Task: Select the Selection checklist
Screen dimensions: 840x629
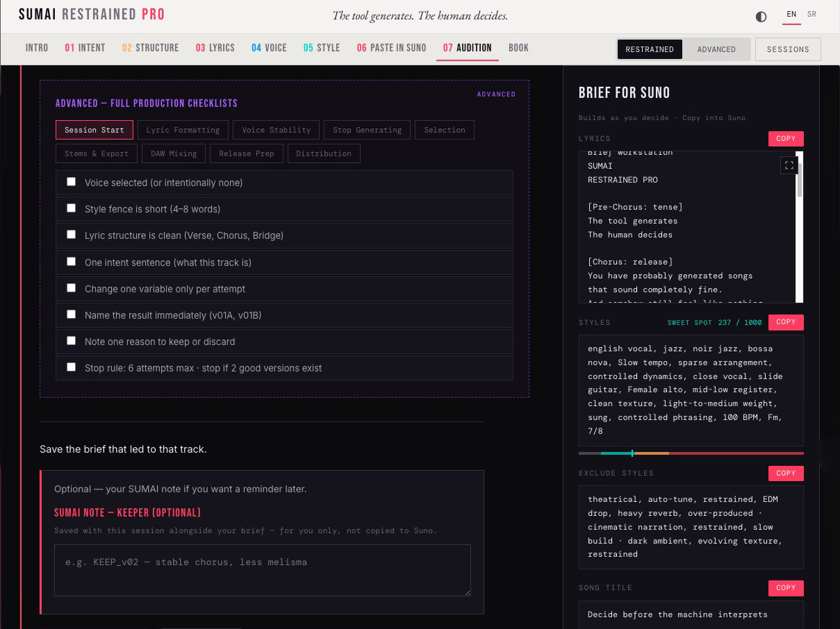Action: tap(445, 130)
